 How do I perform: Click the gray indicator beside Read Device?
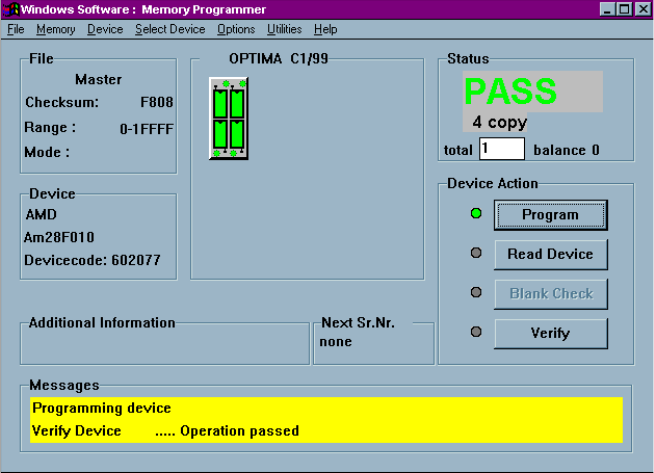(476, 253)
